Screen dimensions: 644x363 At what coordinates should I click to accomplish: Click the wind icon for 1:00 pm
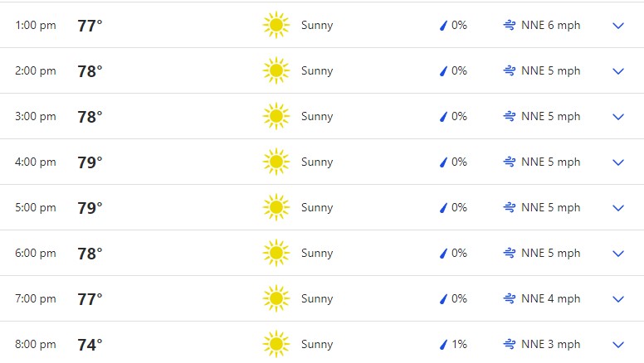coord(510,25)
